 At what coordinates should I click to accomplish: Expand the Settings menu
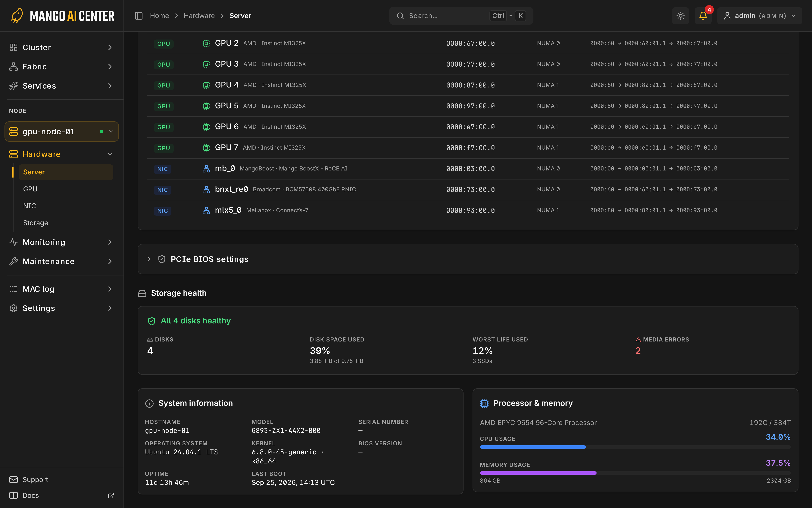[x=62, y=308]
